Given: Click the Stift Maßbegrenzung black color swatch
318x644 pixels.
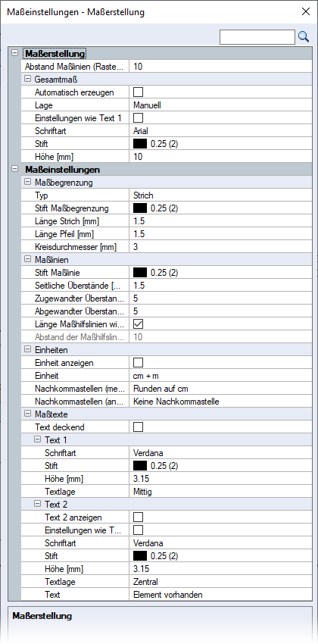Looking at the screenshot, I should (x=140, y=208).
